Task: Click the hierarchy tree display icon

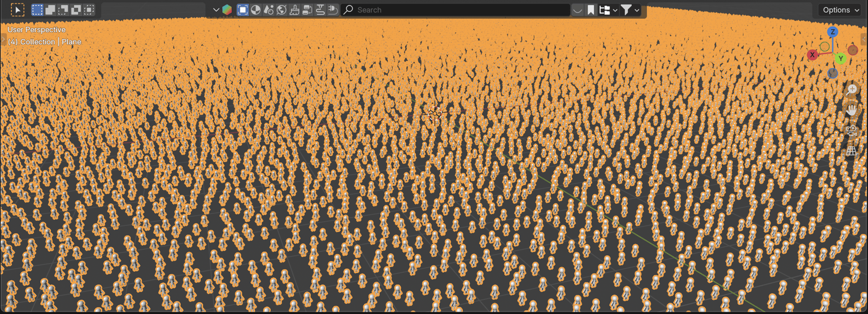Action: [x=604, y=10]
